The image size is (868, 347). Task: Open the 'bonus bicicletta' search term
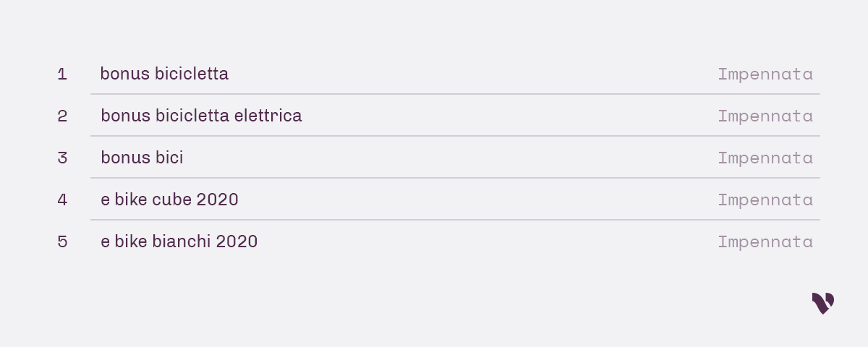tap(164, 74)
